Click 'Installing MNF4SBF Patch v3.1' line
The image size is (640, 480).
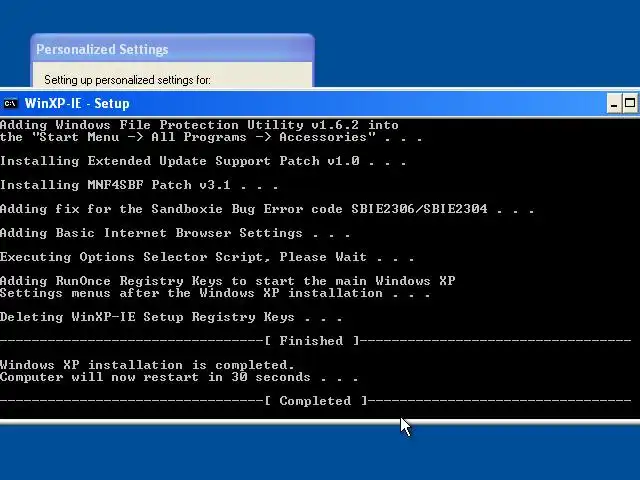[139, 185]
